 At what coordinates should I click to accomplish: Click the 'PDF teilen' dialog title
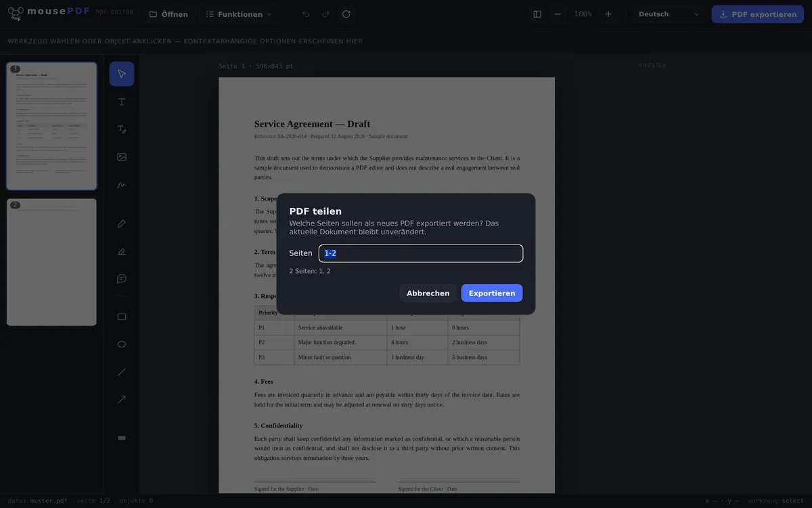pos(315,211)
